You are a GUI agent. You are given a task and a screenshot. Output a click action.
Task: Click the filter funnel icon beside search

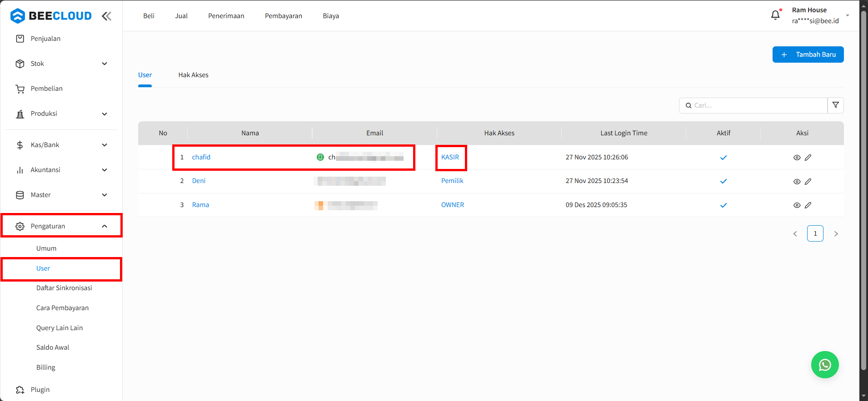[835, 105]
